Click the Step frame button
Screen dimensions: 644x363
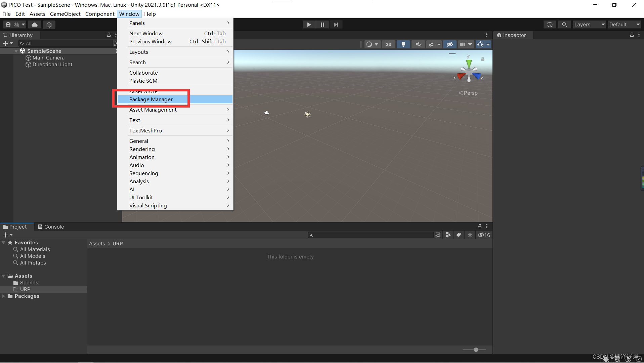click(x=336, y=25)
